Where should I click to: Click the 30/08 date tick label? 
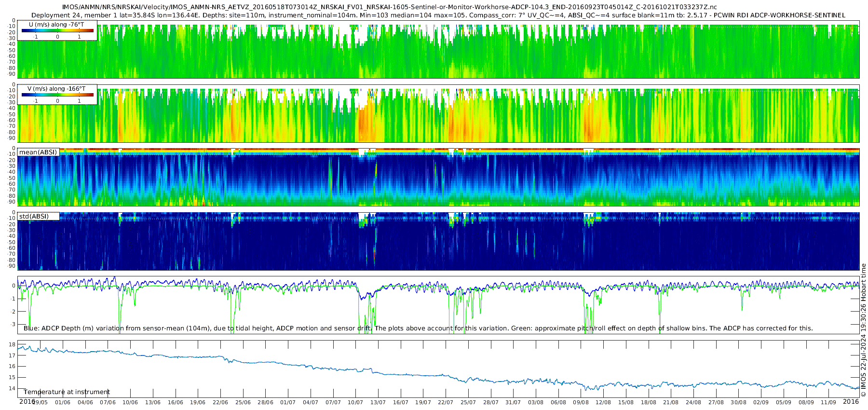(x=739, y=402)
